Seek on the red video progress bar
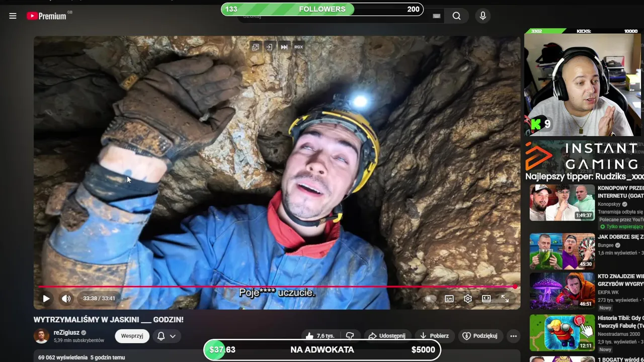This screenshot has width=644, height=362. pyautogui.click(x=277, y=287)
